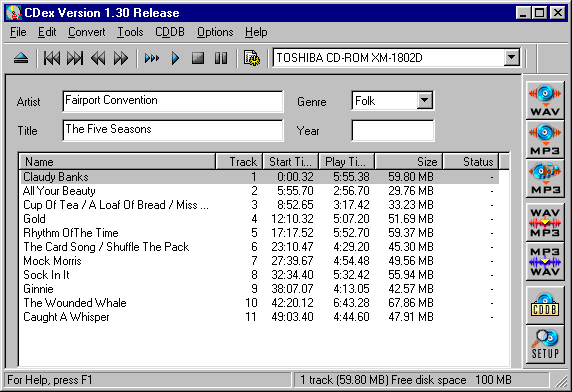
Task: Minimize the CDex window
Action: (x=523, y=13)
